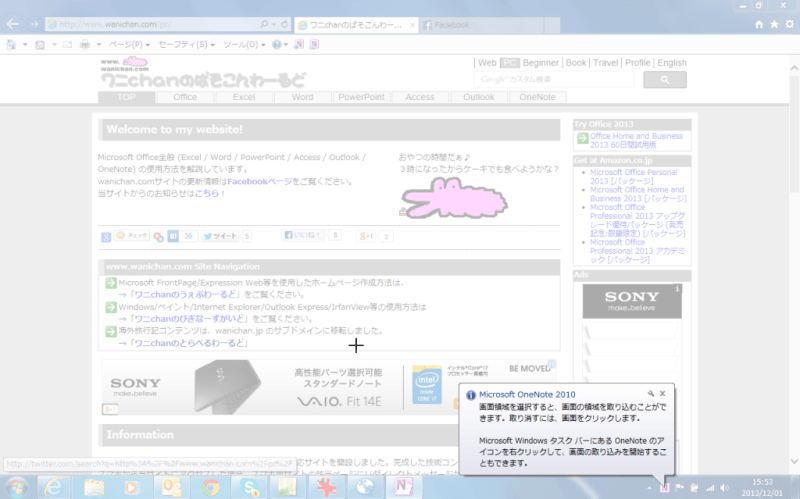This screenshot has width=800, height=499.
Task: Open the OneNote site navigation tab
Action: (x=537, y=97)
